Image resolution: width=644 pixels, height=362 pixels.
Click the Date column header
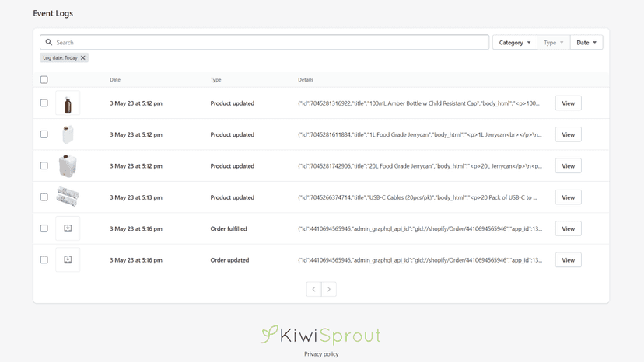[x=115, y=79]
